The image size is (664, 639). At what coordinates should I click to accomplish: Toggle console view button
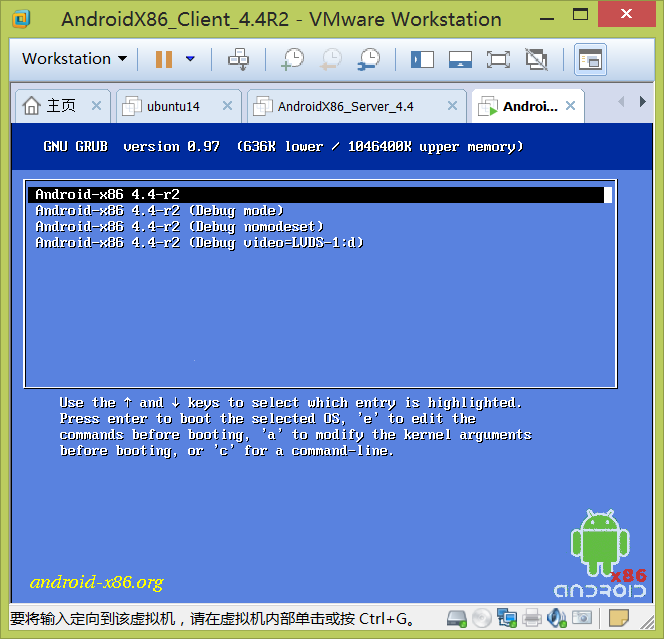[x=590, y=59]
